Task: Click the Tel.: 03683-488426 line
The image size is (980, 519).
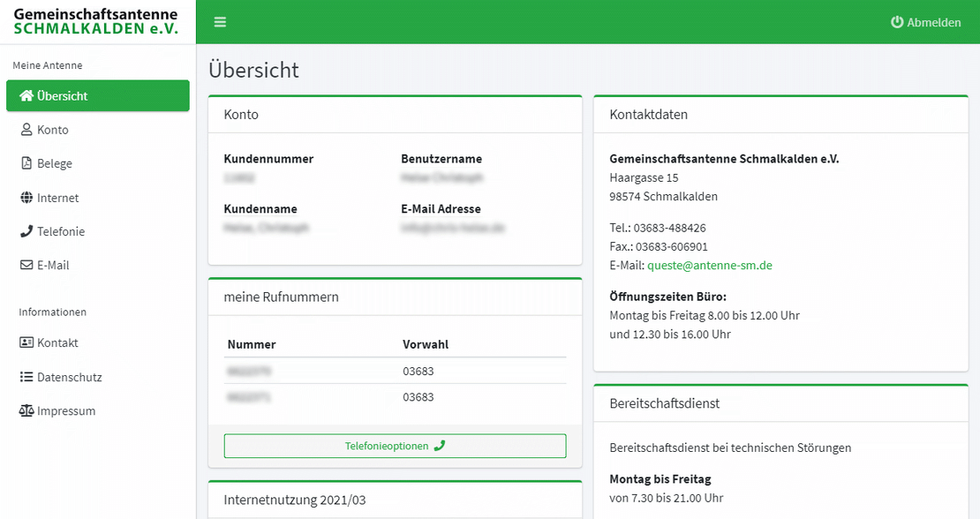Action: coord(658,228)
